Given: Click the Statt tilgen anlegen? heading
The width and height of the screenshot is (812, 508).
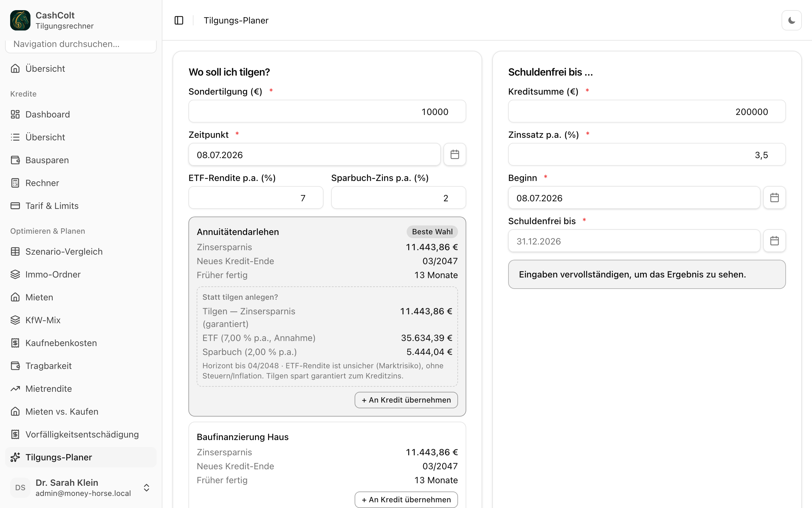Looking at the screenshot, I should point(240,297).
